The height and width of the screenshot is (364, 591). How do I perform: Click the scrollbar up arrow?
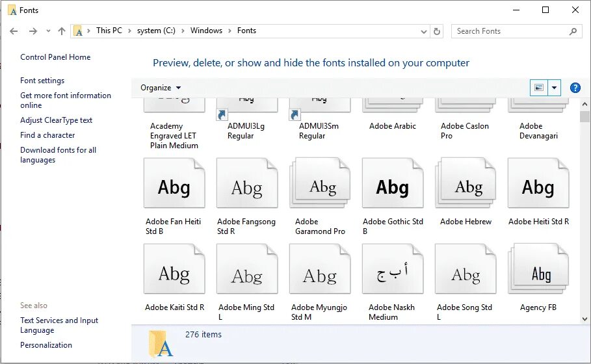tap(584, 104)
